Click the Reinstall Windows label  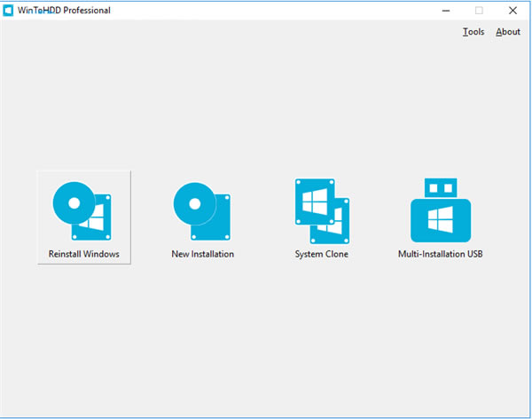84,254
